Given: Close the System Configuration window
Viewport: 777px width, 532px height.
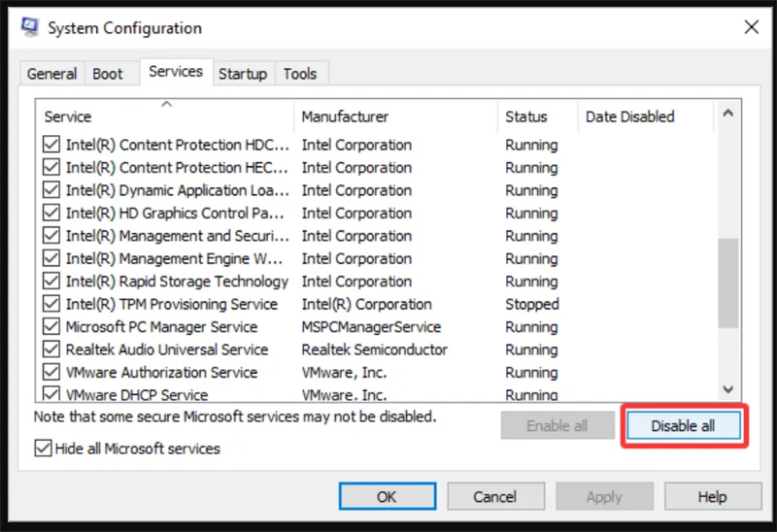Looking at the screenshot, I should pos(751,28).
